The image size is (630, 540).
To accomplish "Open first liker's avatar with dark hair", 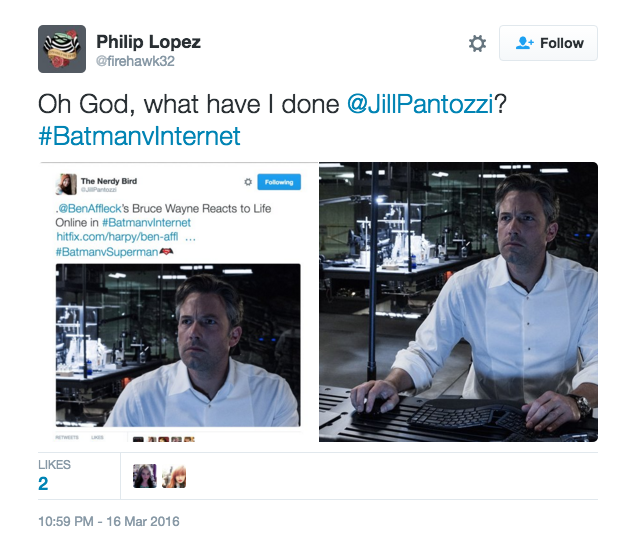I will [x=145, y=476].
